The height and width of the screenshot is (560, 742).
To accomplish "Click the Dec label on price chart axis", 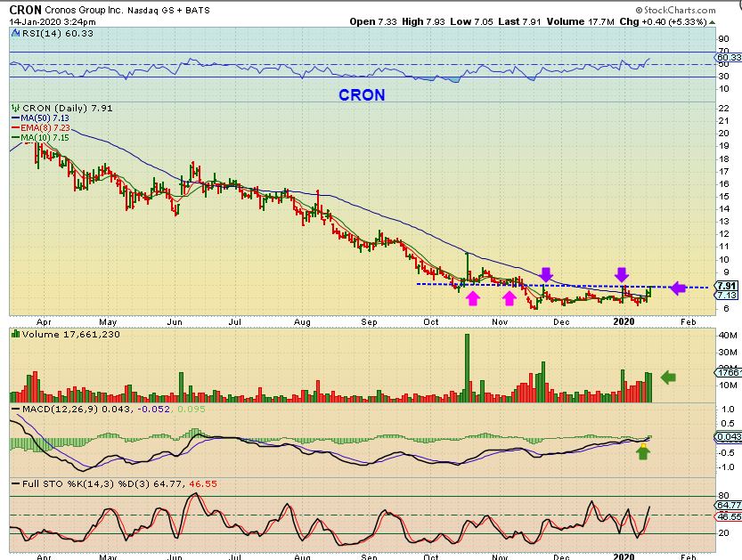I will point(561,321).
